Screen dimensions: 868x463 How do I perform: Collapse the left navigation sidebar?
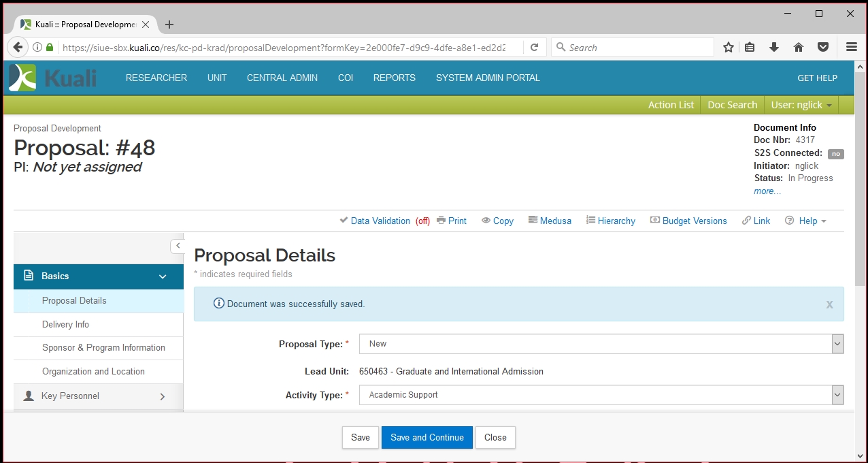(178, 246)
